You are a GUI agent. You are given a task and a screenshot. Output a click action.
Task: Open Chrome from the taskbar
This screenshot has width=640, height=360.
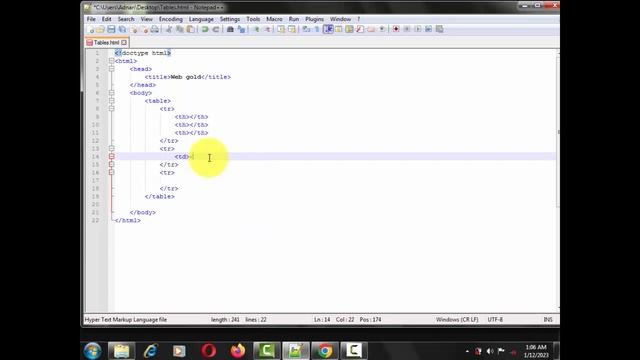point(325,351)
